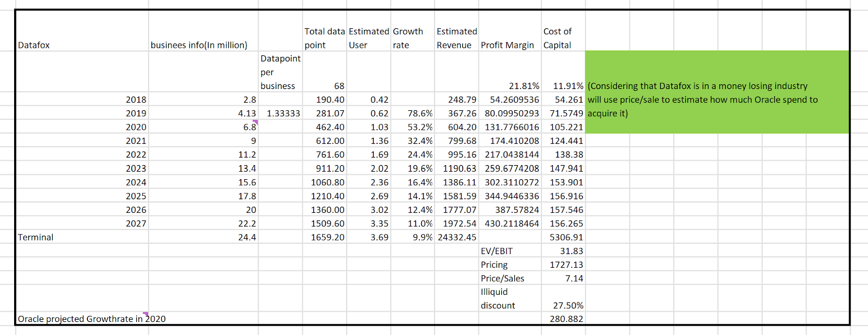
Task: Click the 53.2% growth rate cell
Action: [x=413, y=127]
